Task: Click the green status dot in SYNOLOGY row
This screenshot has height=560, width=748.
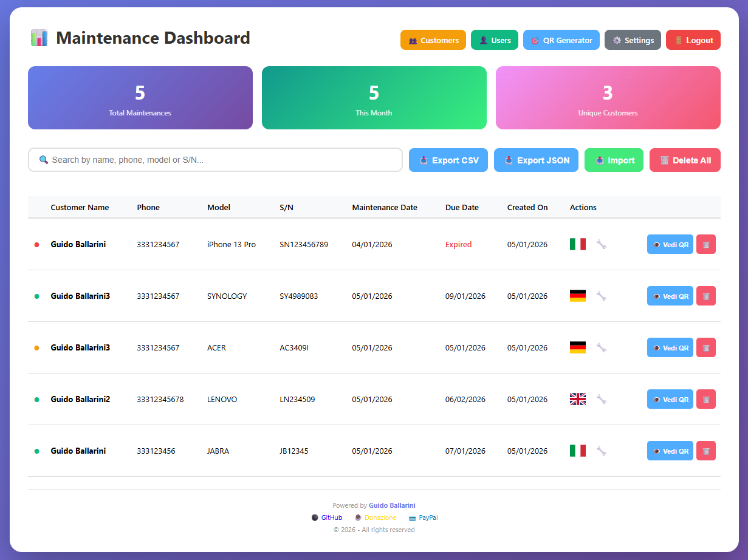Action: point(36,296)
